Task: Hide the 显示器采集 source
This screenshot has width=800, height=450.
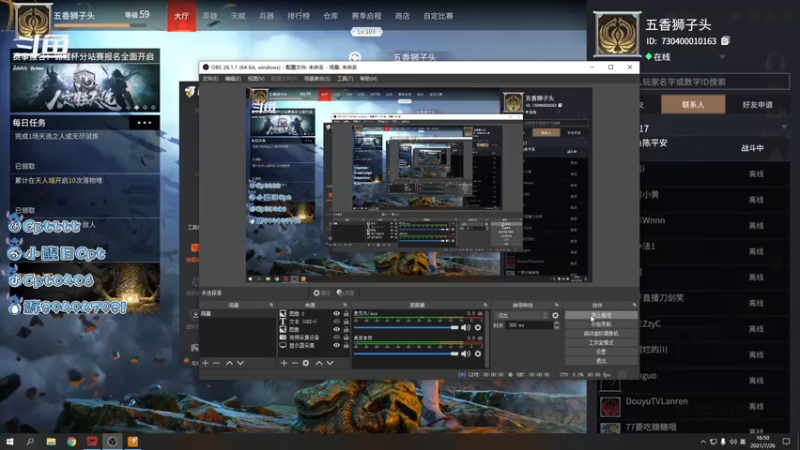Action: tap(336, 345)
